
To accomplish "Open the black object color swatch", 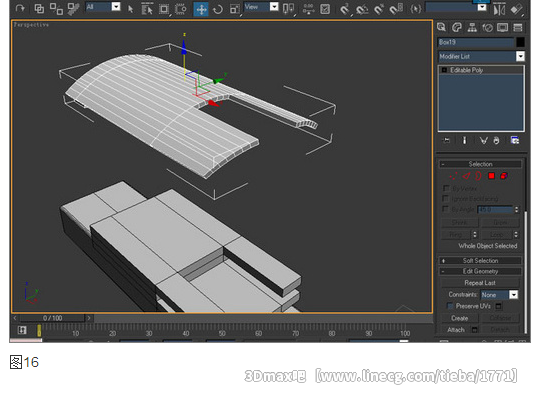I will pos(520,42).
